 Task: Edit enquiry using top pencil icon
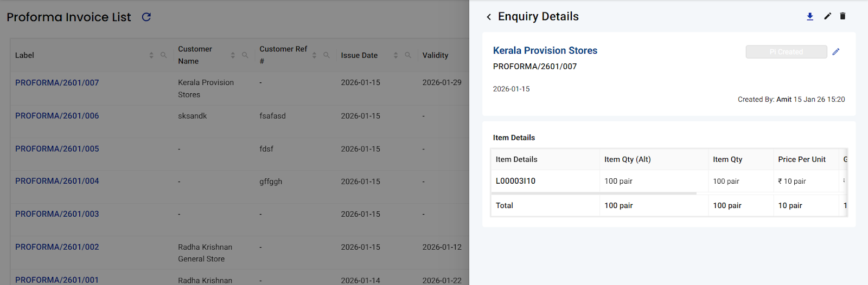[x=827, y=16]
